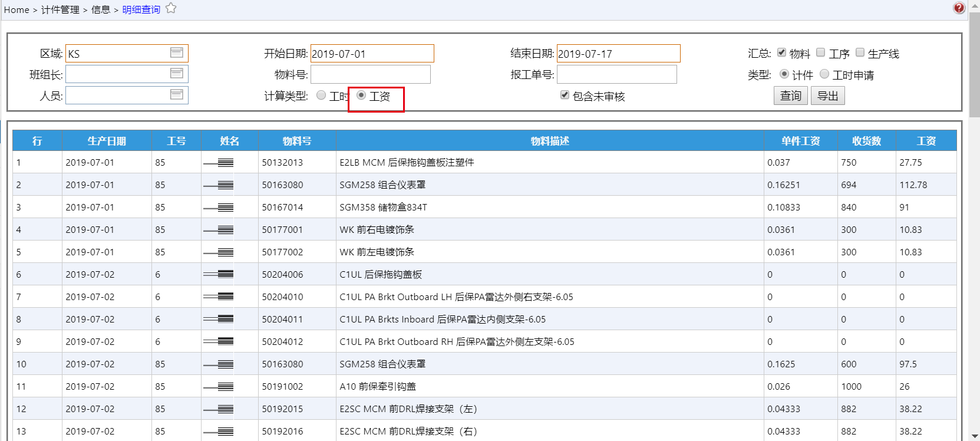Select the C1UL 后保拖钩盖板 cell
This screenshot has height=441, width=980.
point(550,274)
